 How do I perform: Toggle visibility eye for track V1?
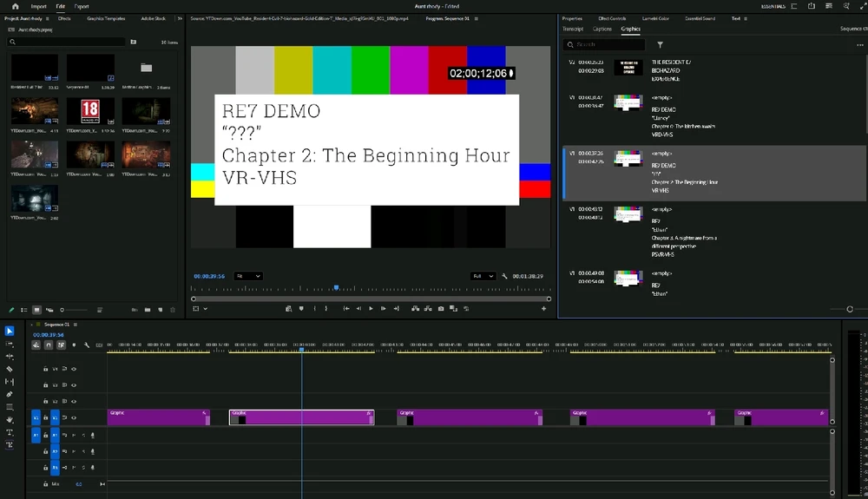click(74, 417)
